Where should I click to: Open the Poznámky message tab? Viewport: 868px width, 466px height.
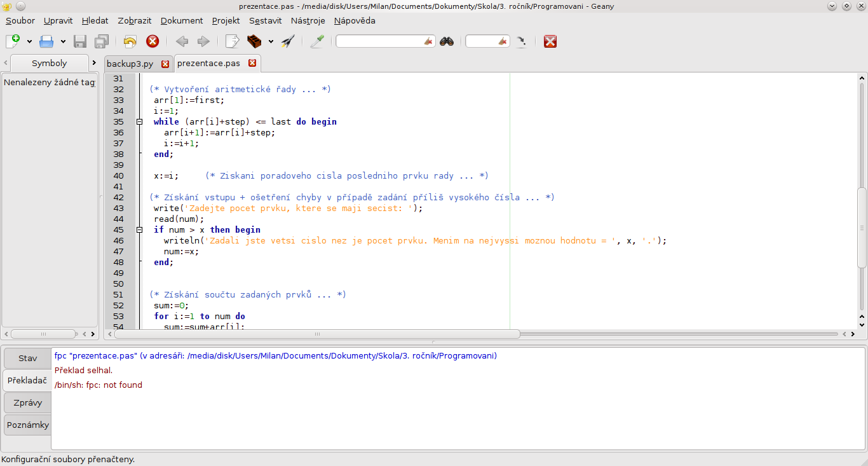tap(27, 425)
